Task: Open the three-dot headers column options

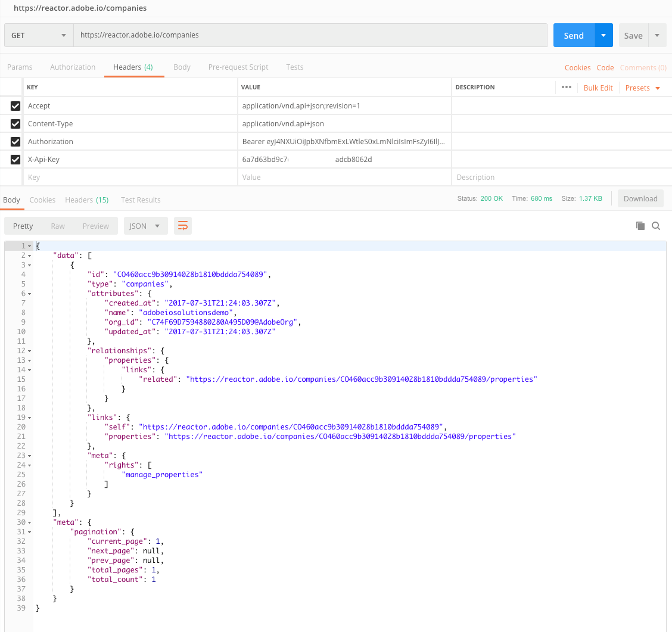Action: [566, 87]
